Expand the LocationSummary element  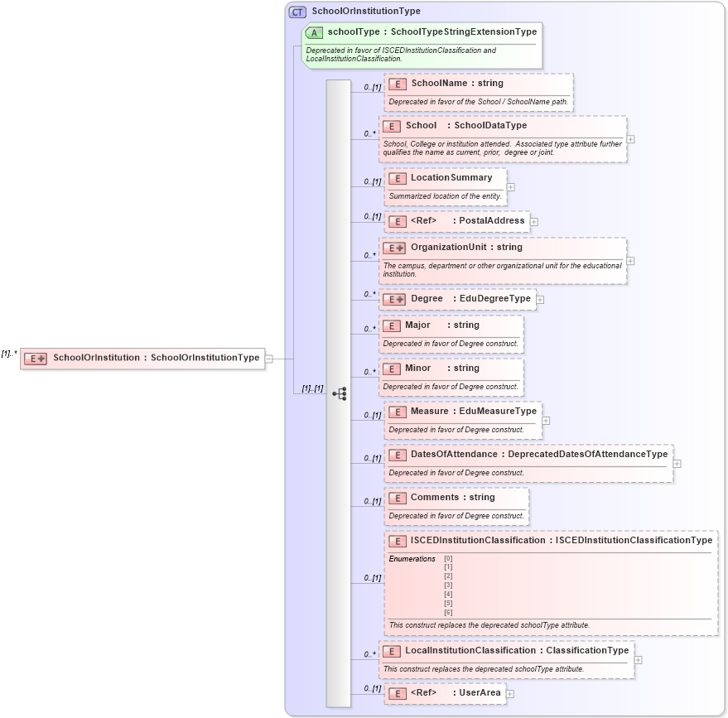pos(511,186)
